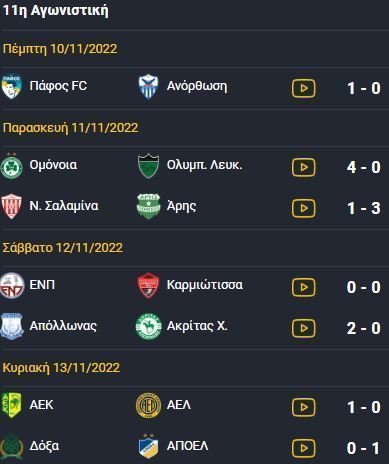
Task: Watch highlights of Ν. Σαλαμίνα vs Άρης
Action: [303, 208]
